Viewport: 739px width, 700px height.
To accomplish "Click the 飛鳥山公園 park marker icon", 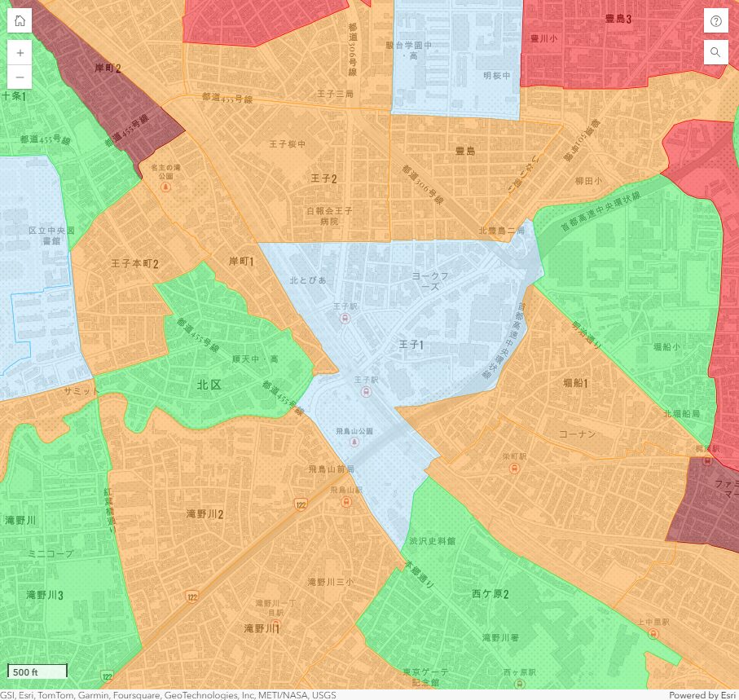I will point(354,441).
